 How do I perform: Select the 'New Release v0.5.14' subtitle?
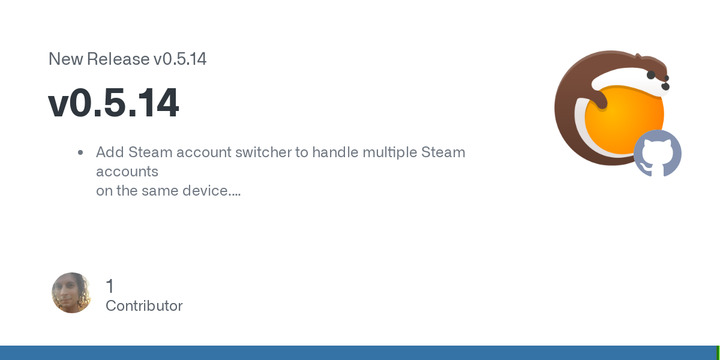coord(127,59)
